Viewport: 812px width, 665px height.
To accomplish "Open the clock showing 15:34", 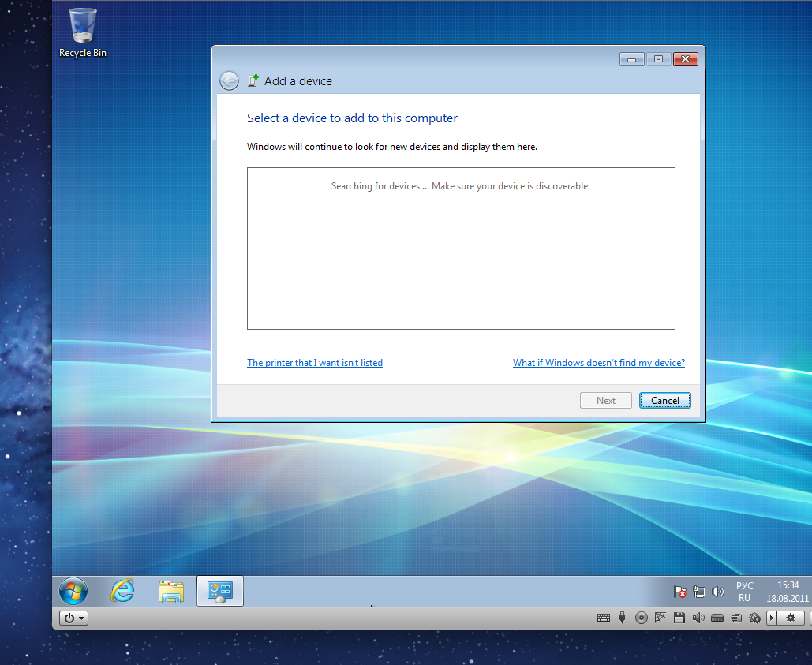I will (788, 592).
